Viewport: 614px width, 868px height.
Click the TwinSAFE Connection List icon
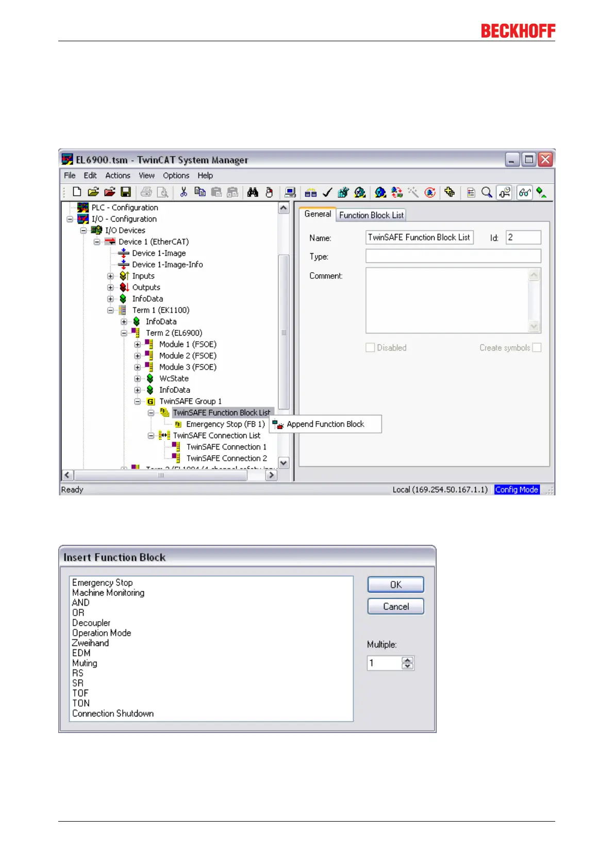pyautogui.click(x=164, y=436)
